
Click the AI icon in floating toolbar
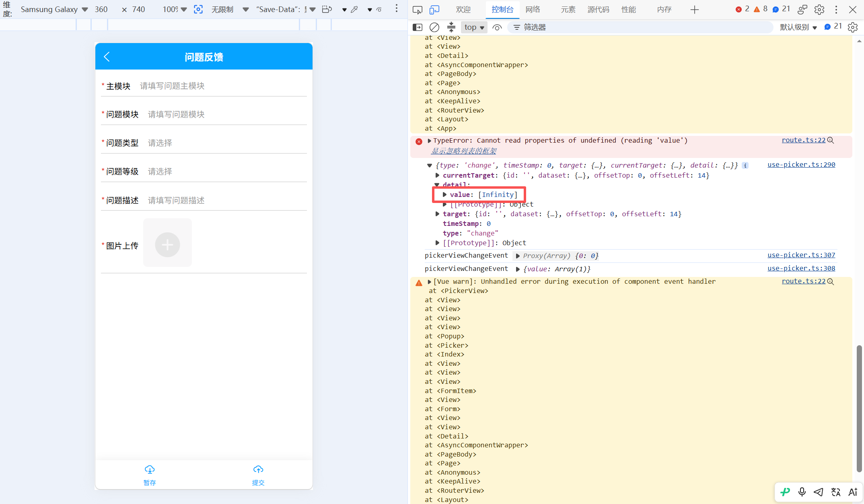853,492
